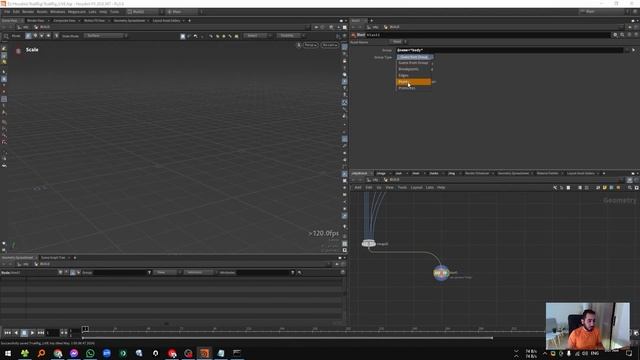Click the viewport zoom magnifier icon
The width and height of the screenshot is (640, 360).
pos(6,36)
